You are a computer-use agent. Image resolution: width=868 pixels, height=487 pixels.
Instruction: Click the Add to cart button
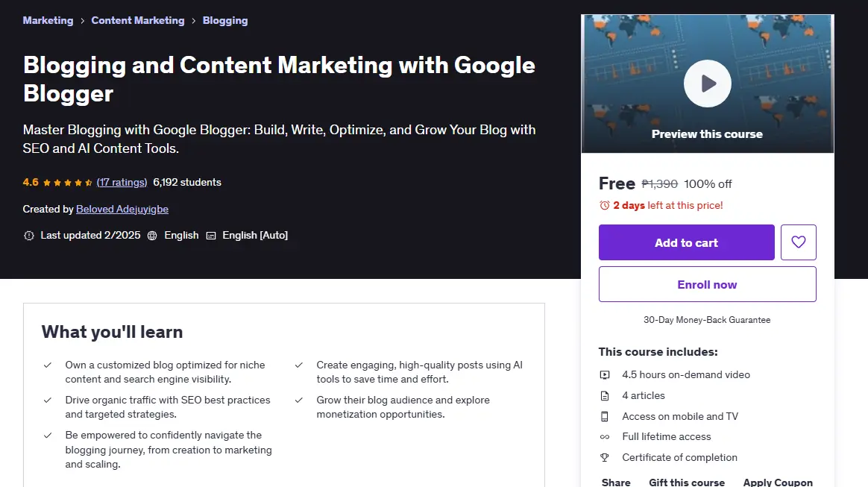(687, 242)
